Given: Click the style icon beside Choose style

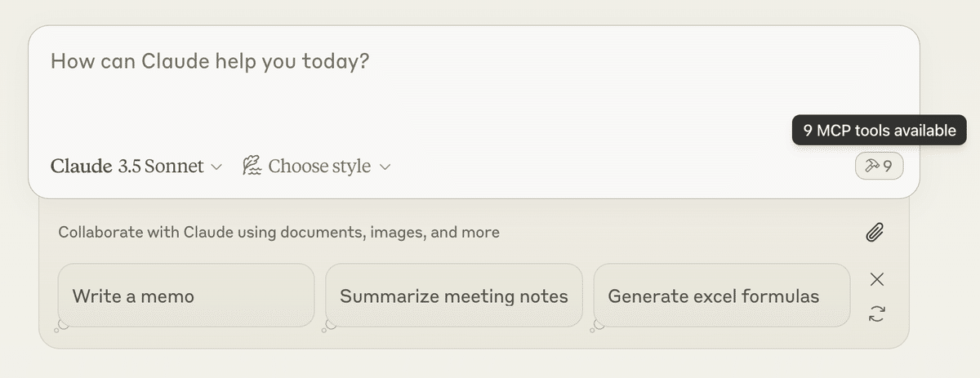Looking at the screenshot, I should tap(252, 167).
